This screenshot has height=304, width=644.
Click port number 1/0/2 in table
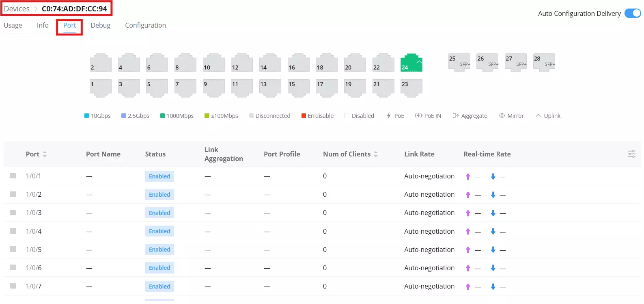coord(34,194)
